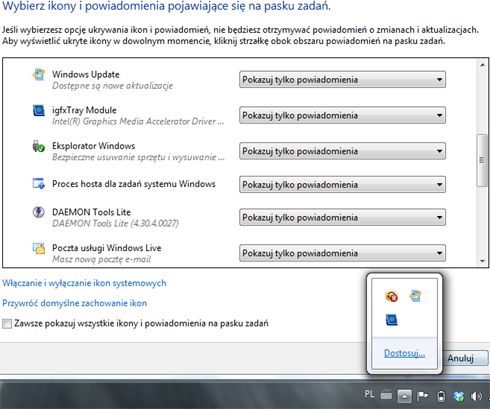This screenshot has height=409, width=490.
Task: Click the Action Center flag tray icon
Action: [423, 396]
